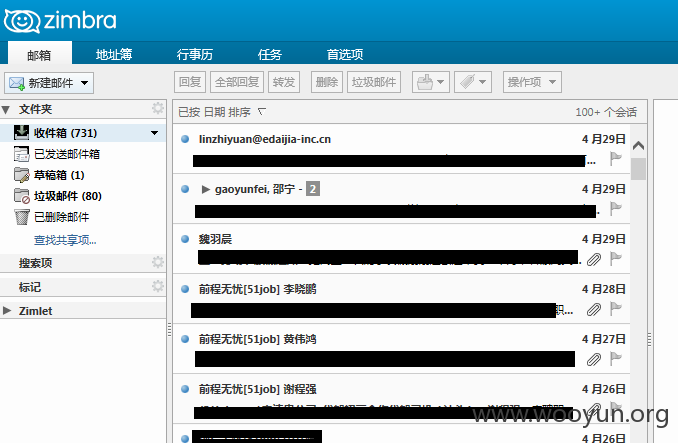Open the 已删除邮件 folder
This screenshot has height=443, width=678.
click(x=62, y=217)
